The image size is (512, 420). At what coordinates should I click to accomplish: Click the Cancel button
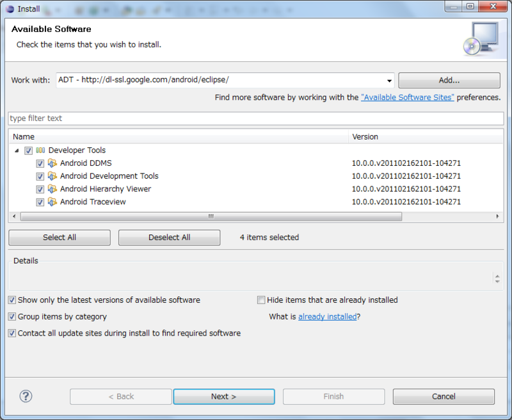point(444,396)
